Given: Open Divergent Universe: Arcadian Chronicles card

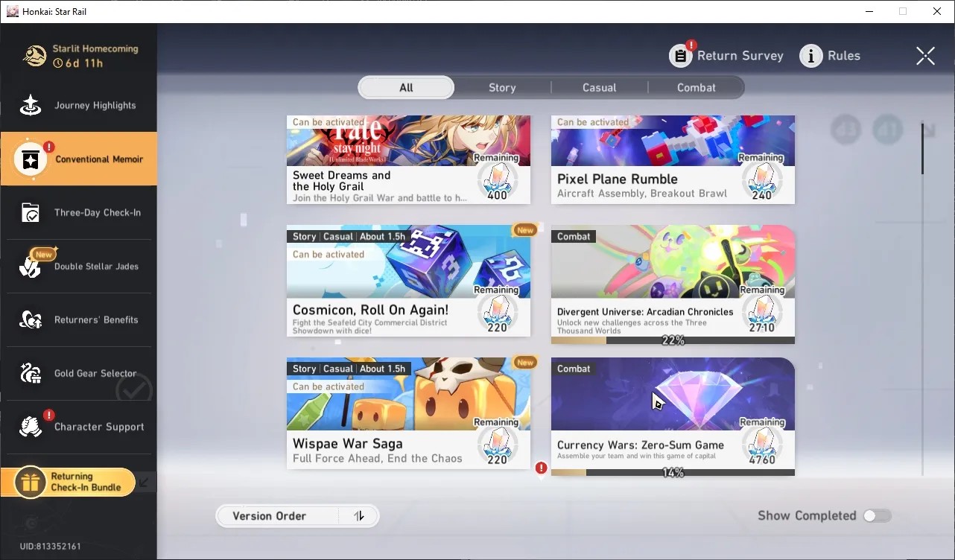Looking at the screenshot, I should coord(673,284).
